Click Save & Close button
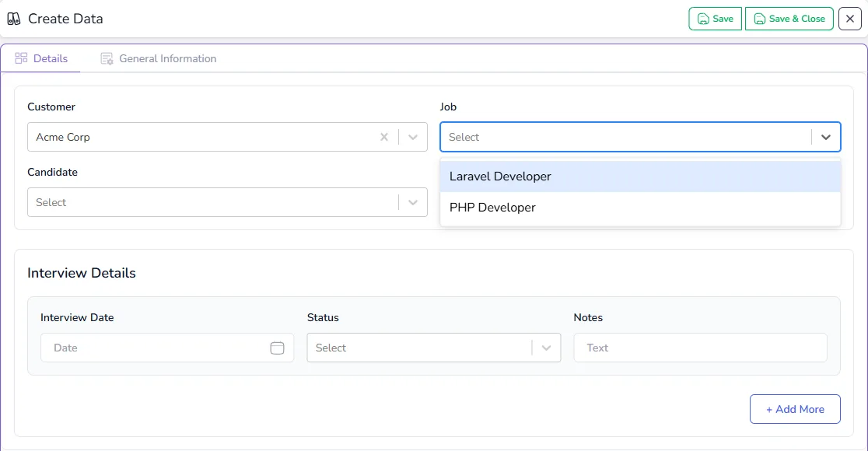The width and height of the screenshot is (868, 451). tap(789, 19)
